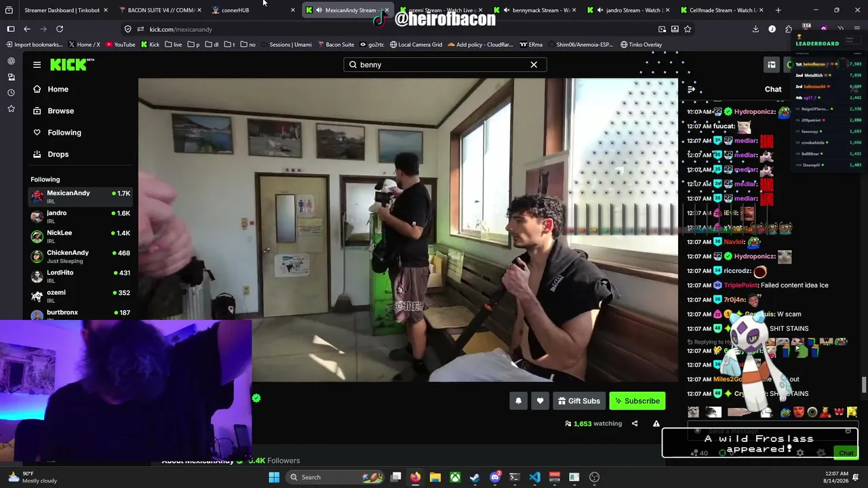Image resolution: width=868 pixels, height=488 pixels.
Task: Click the report warning triangle icon
Action: tap(656, 424)
